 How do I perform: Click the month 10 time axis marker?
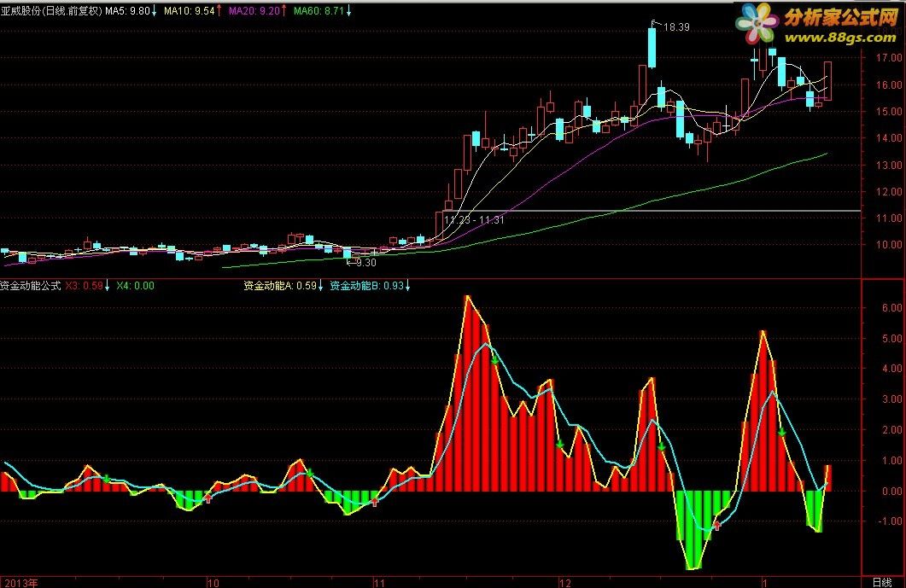(x=213, y=583)
